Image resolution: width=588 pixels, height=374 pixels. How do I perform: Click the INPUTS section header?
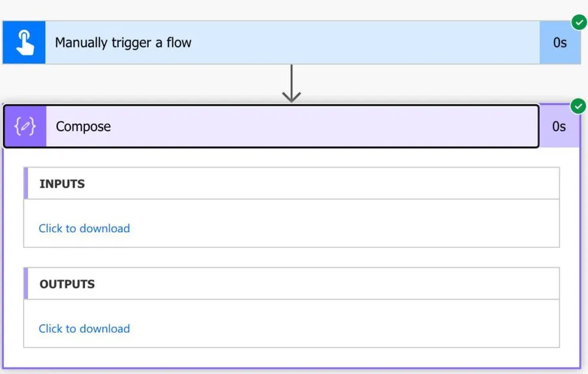pos(62,184)
